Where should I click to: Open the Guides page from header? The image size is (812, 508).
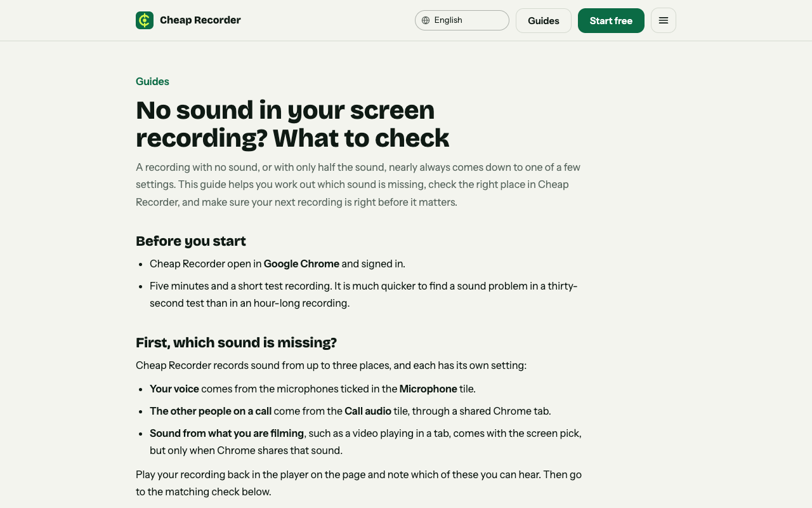[544, 20]
